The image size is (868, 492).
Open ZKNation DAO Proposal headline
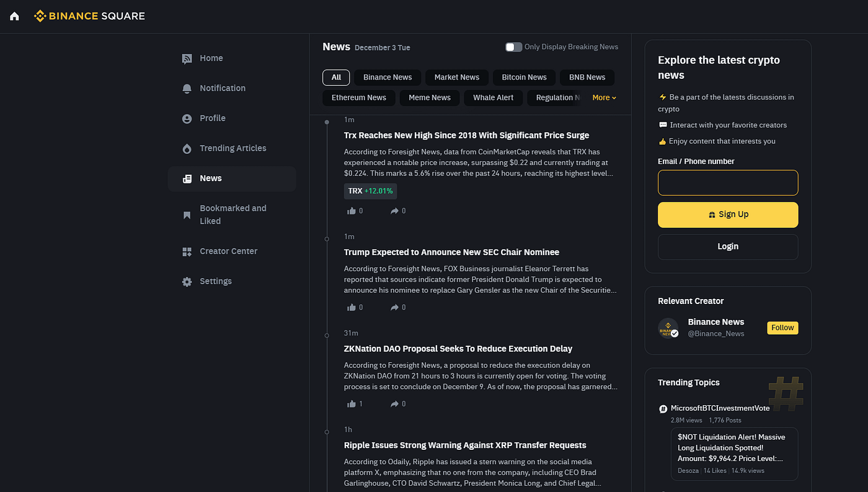pyautogui.click(x=458, y=349)
